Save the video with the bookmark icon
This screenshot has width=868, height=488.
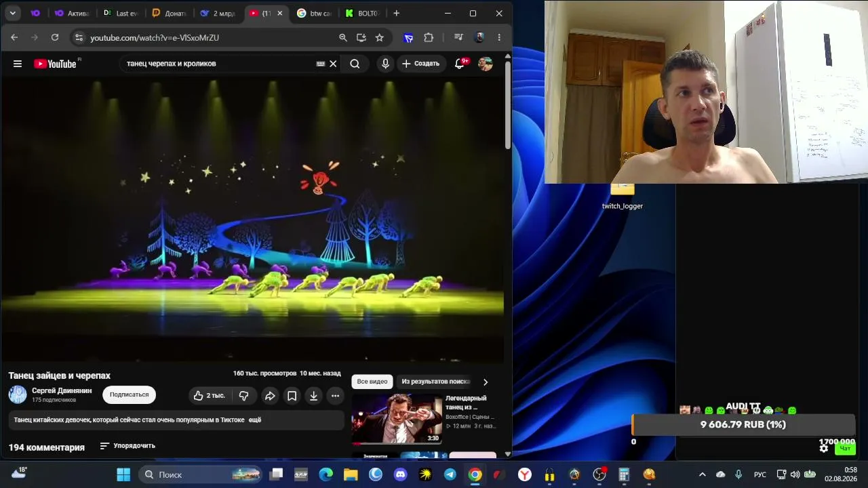(x=292, y=396)
